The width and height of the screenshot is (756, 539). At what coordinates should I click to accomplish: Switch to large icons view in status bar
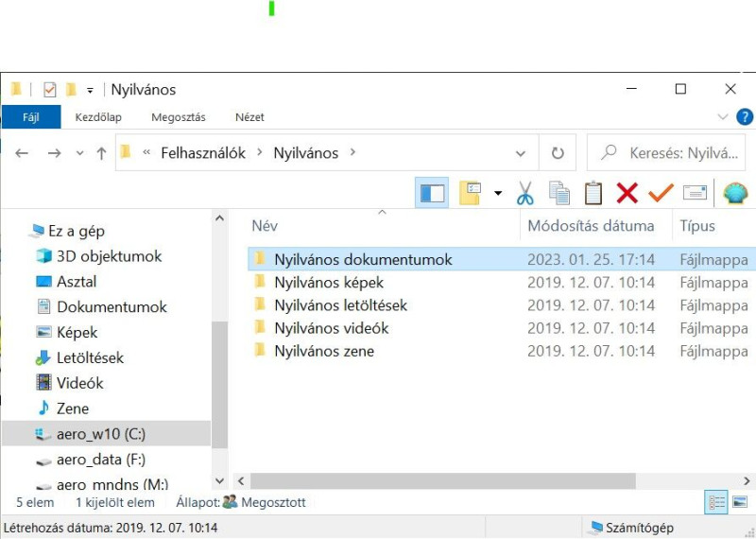[740, 502]
